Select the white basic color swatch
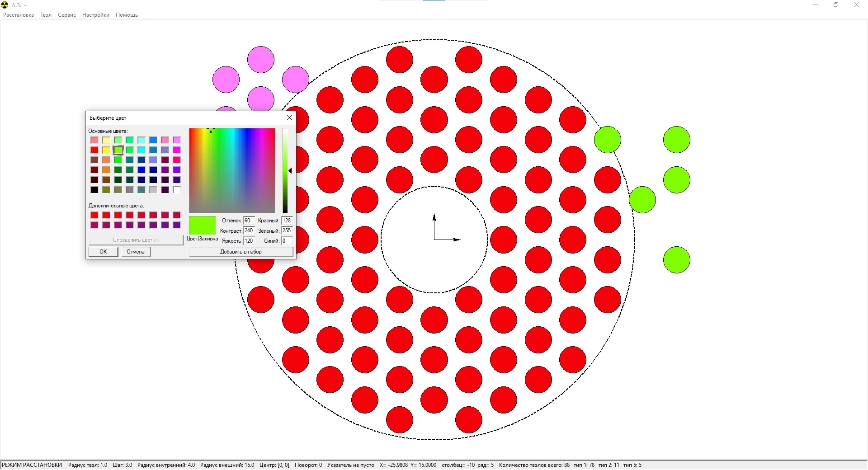Viewport: 868px width, 470px height. (x=177, y=190)
